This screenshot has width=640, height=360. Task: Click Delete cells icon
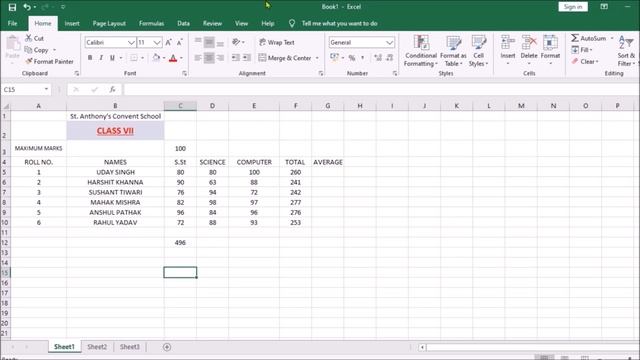pyautogui.click(x=529, y=42)
